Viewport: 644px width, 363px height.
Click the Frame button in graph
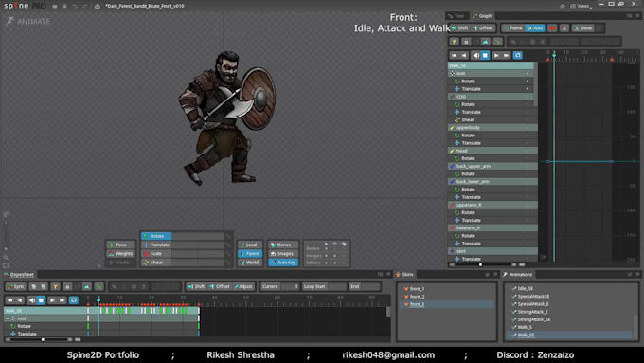click(x=513, y=27)
